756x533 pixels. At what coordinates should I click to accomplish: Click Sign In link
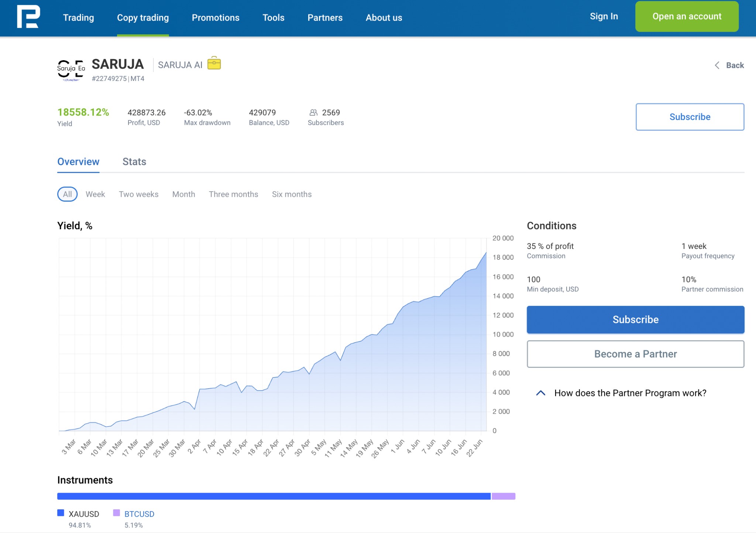(x=604, y=16)
